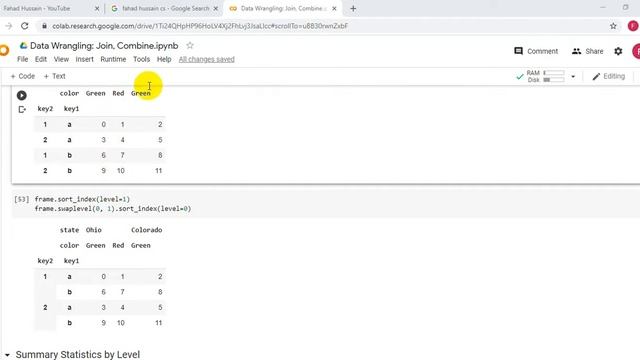Screen dimensions: 640x360
Task: Open the Edit menu
Action: (41, 59)
